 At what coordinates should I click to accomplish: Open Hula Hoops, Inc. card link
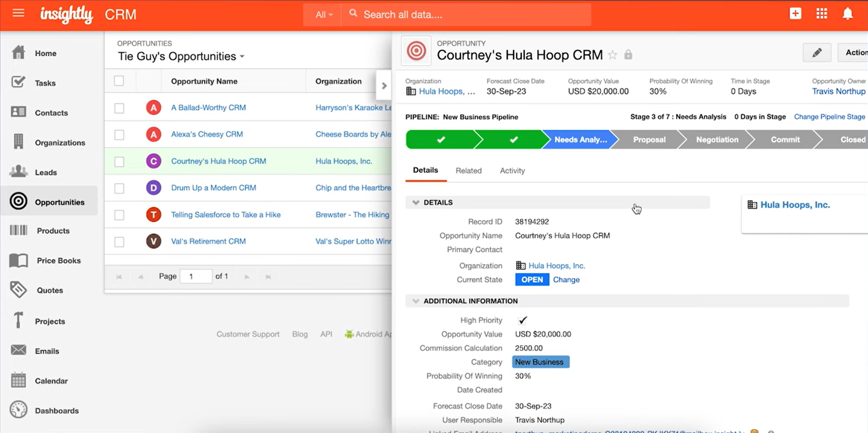point(795,205)
